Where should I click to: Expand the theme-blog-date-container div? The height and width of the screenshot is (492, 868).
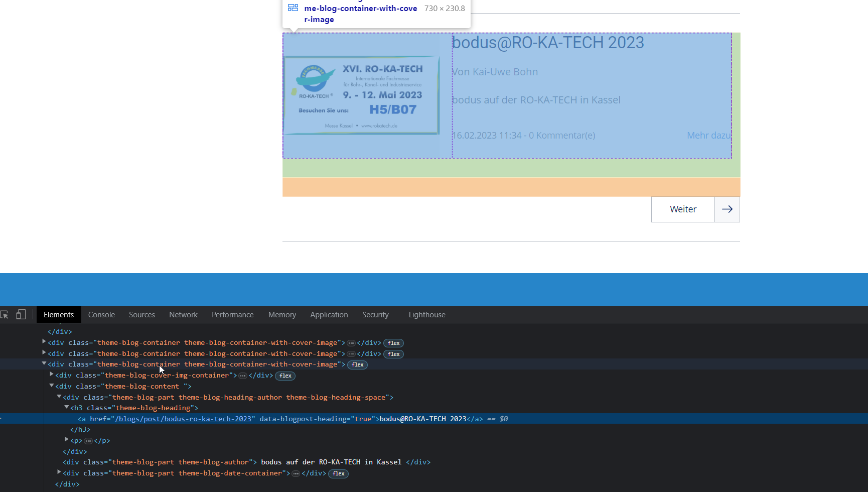coord(59,472)
